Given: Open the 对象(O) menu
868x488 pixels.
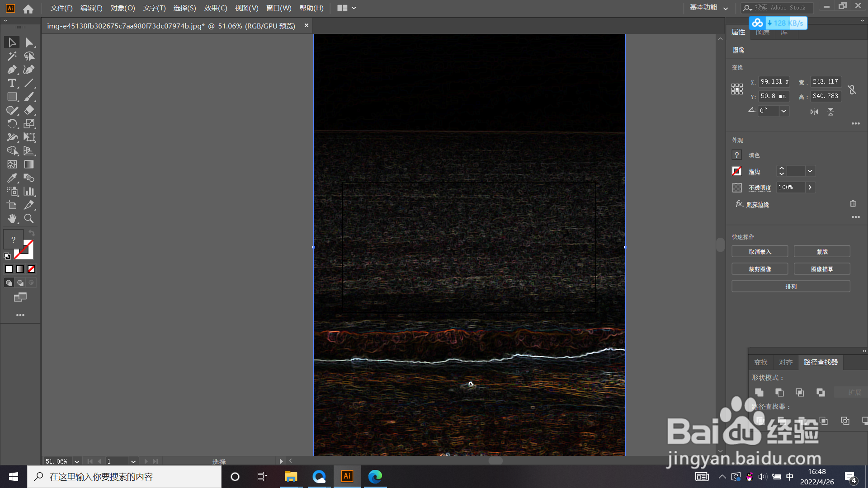Looking at the screenshot, I should 123,8.
